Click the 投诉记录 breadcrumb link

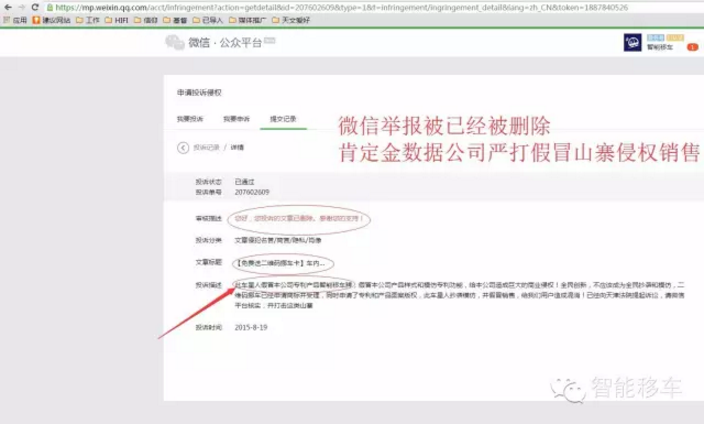coord(207,147)
